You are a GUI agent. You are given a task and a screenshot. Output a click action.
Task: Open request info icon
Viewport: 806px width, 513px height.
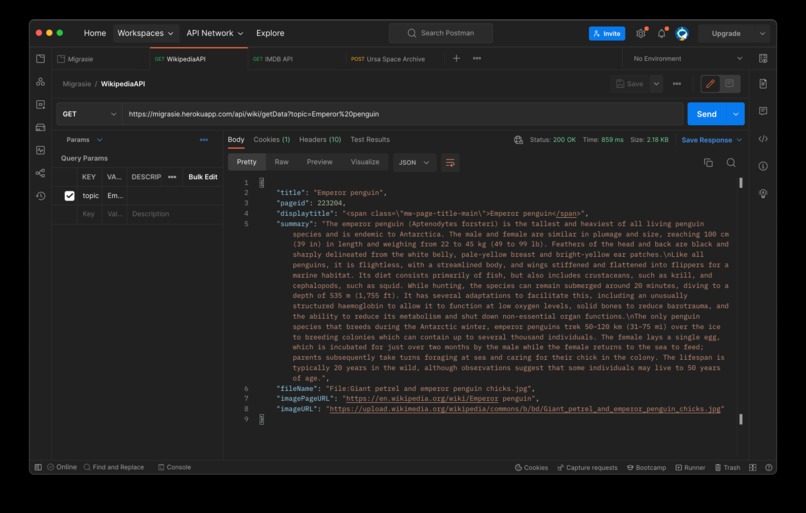coord(763,166)
